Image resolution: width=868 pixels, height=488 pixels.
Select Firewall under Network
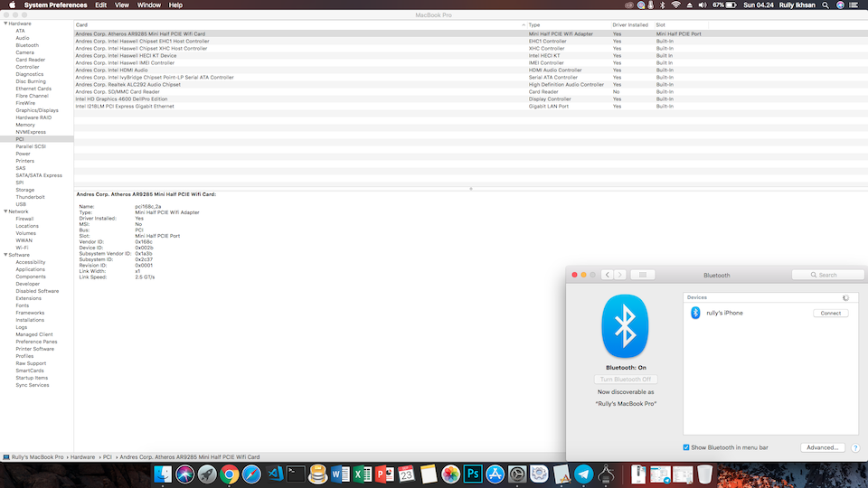tap(24, 219)
